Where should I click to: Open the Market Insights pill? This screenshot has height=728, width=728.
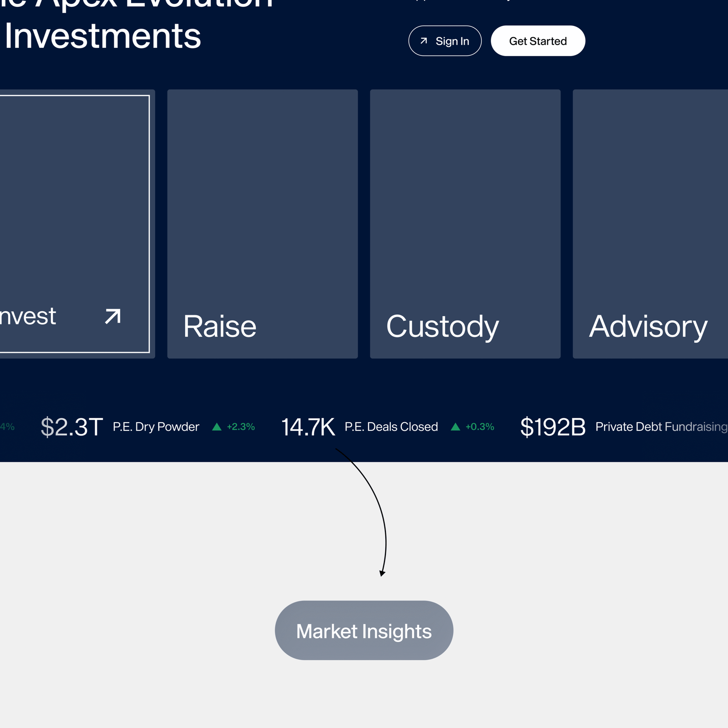pyautogui.click(x=364, y=631)
